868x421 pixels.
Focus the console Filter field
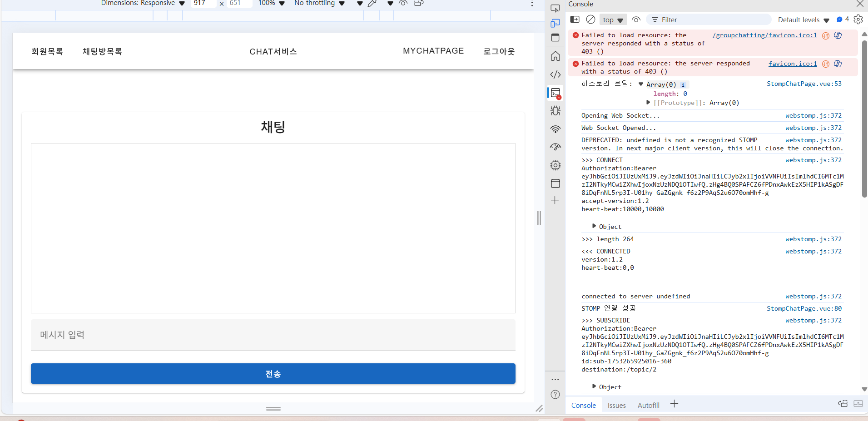click(x=709, y=20)
